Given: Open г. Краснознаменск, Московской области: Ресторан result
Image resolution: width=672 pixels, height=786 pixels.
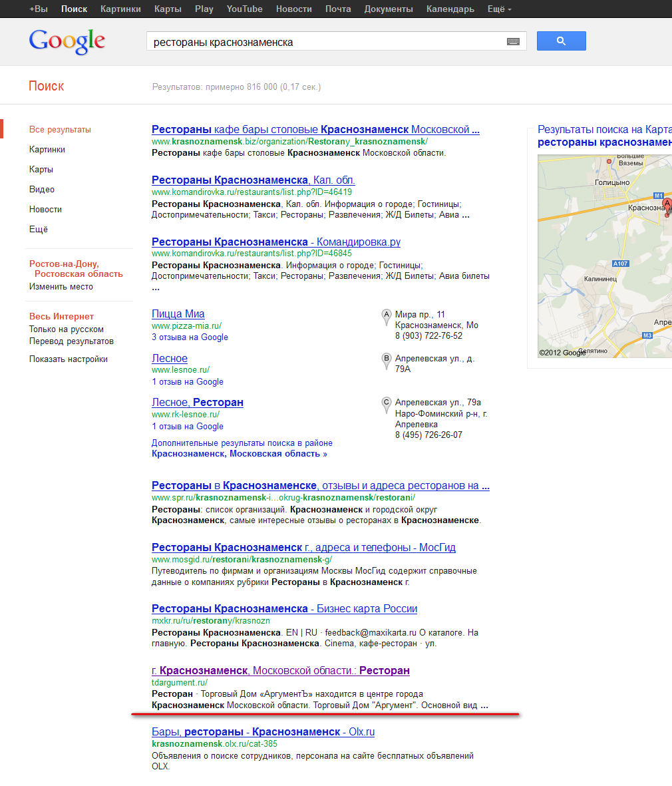Looking at the screenshot, I should pyautogui.click(x=281, y=672).
